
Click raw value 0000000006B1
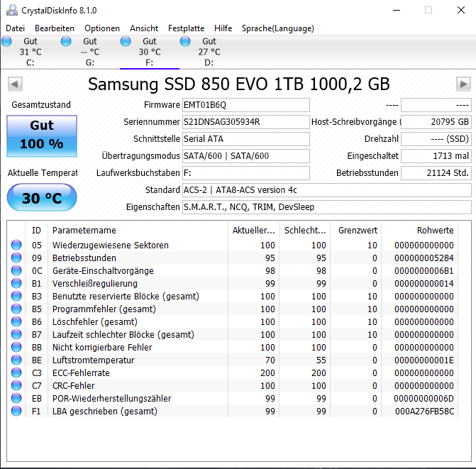[x=424, y=271]
